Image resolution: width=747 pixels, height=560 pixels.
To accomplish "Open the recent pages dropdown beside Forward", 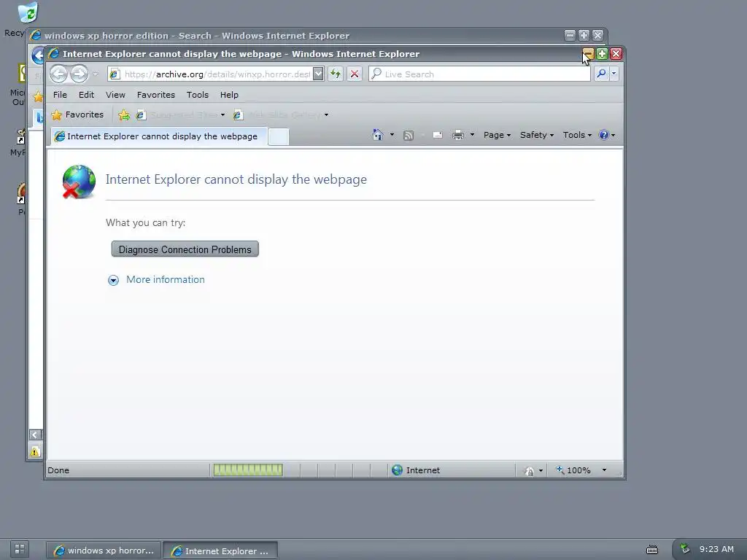I will [96, 74].
